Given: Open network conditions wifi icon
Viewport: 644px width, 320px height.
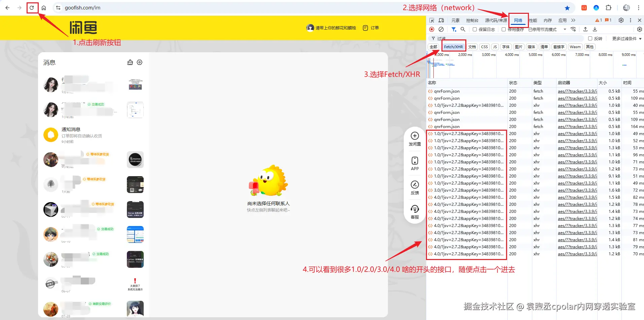Looking at the screenshot, I should pyautogui.click(x=573, y=29).
